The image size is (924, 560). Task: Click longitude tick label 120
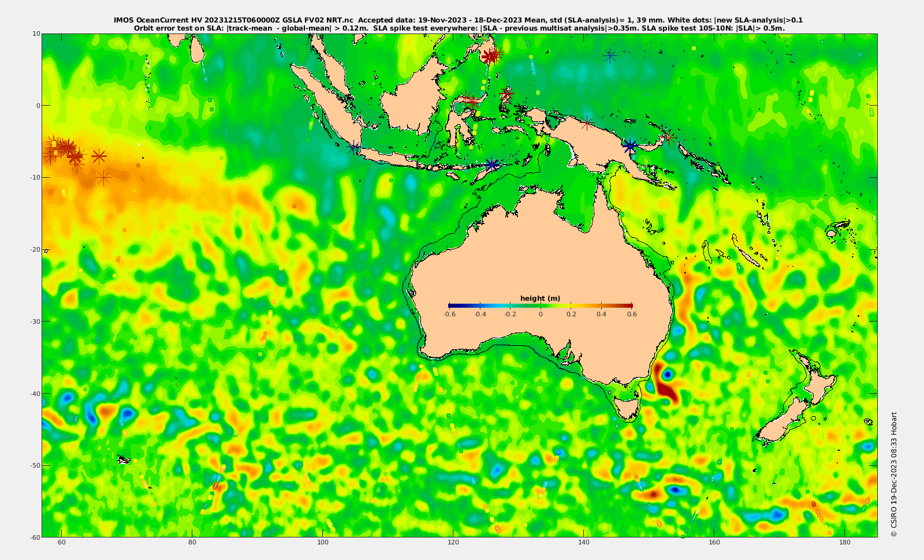click(453, 543)
